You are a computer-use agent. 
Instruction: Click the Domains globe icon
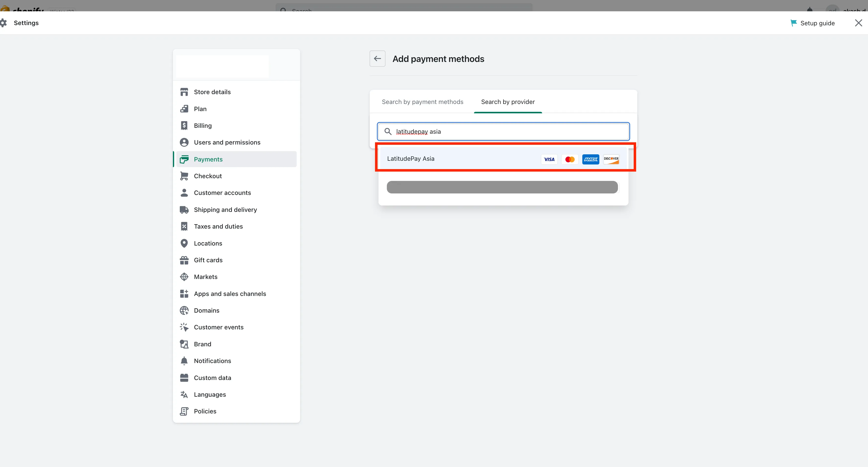[184, 310]
